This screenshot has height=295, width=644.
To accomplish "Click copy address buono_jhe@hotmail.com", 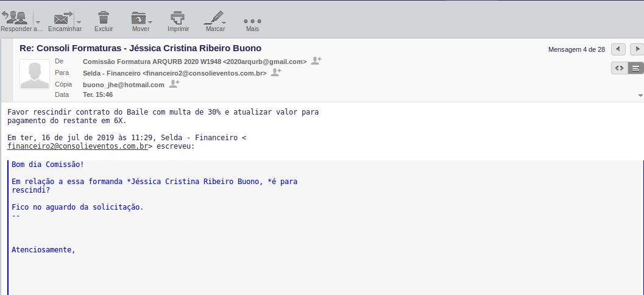I will [124, 85].
